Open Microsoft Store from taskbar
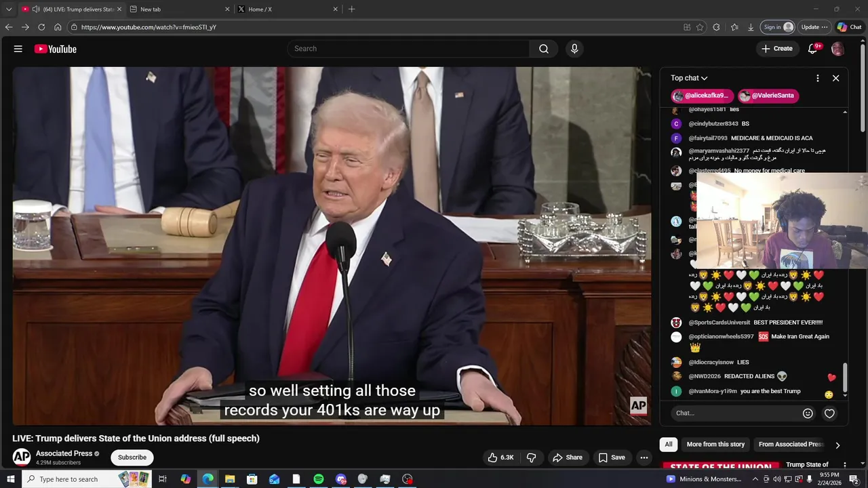868x488 pixels. pos(252,479)
